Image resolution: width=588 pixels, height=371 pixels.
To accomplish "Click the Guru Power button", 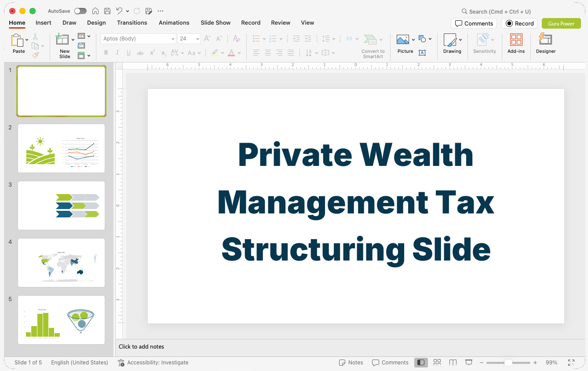I will pyautogui.click(x=561, y=23).
